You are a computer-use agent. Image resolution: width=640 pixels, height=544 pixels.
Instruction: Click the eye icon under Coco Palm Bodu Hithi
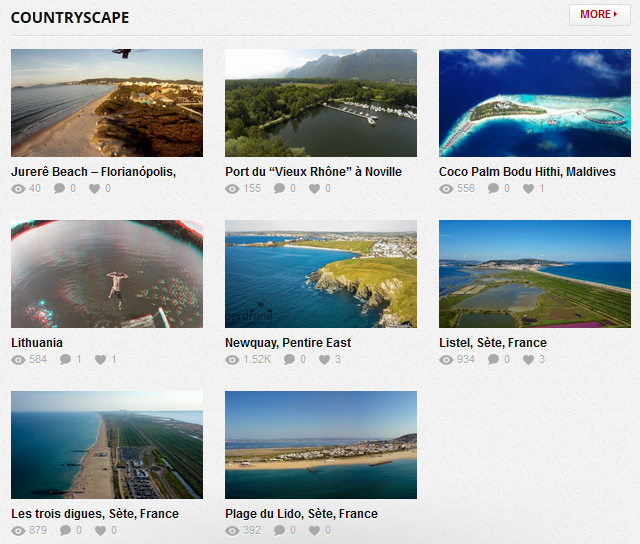pyautogui.click(x=446, y=189)
